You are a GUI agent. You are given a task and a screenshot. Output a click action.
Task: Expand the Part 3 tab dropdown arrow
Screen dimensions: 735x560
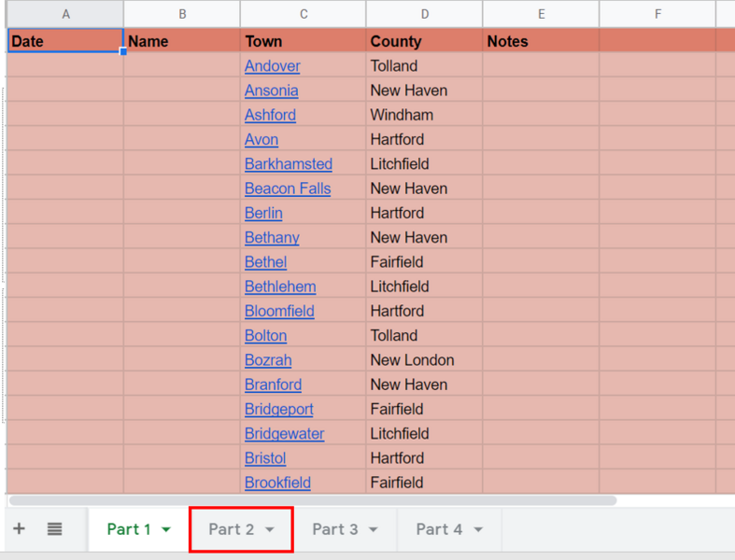click(x=374, y=530)
